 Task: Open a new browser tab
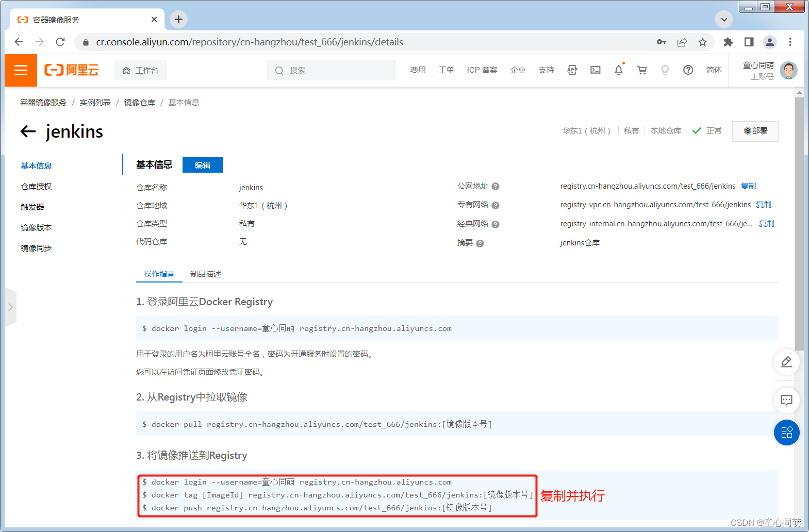[178, 20]
